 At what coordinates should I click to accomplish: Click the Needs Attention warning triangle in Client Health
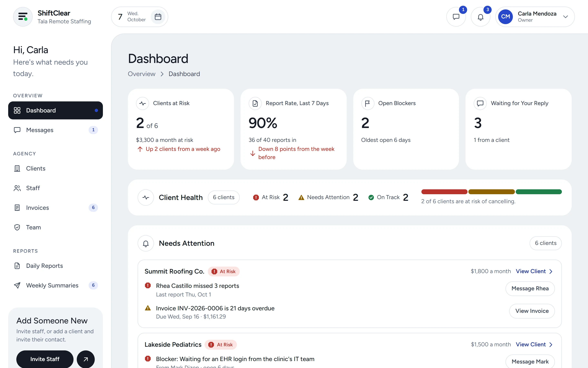click(301, 197)
